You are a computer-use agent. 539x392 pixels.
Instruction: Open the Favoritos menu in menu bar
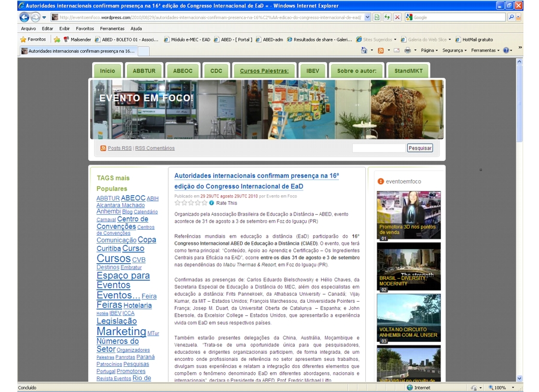(x=84, y=29)
